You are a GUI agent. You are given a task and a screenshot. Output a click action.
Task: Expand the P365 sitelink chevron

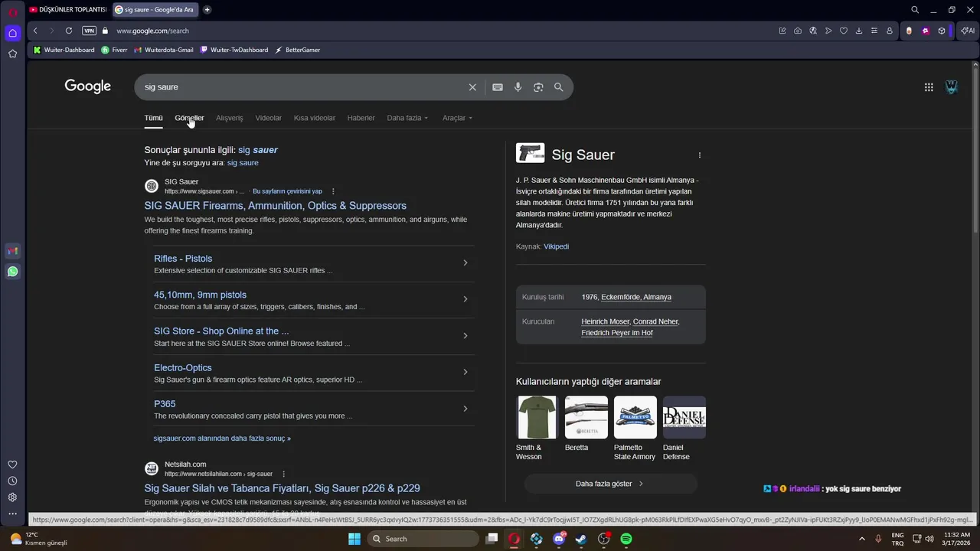(465, 409)
